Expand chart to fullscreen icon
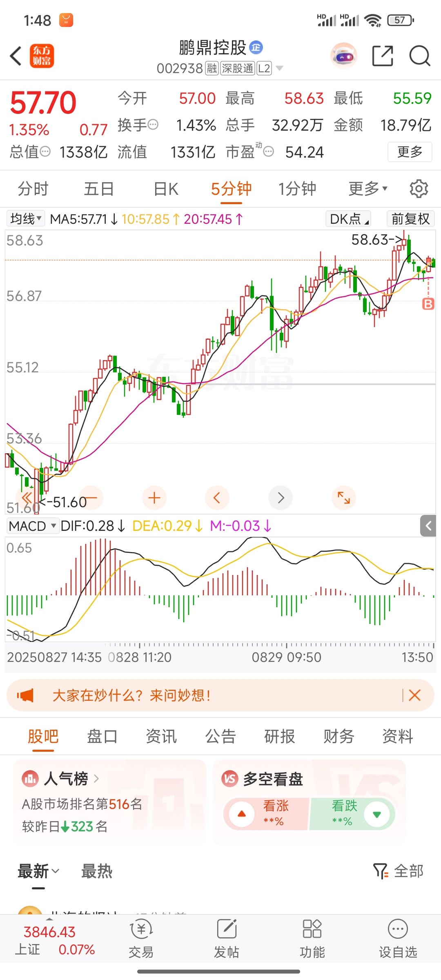Screen dimensions: 441x980 point(343,498)
